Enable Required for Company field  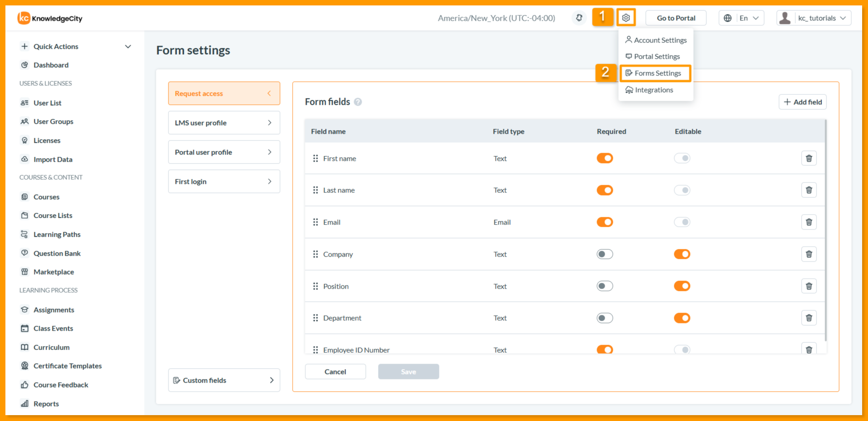coord(605,254)
